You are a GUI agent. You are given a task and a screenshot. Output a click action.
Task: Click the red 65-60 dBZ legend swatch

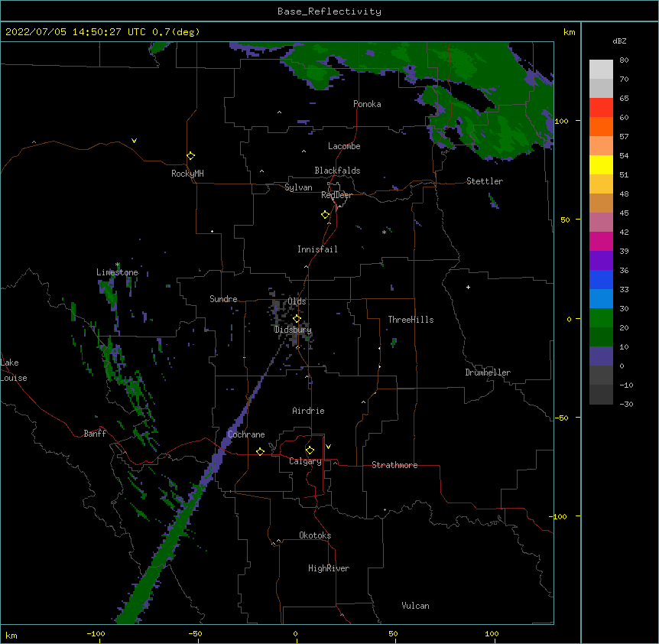[x=601, y=108]
